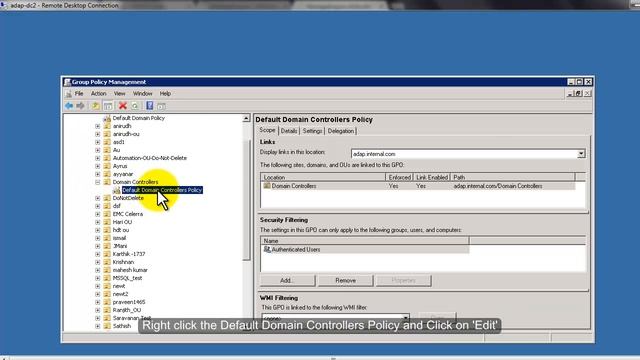Click the Back arrow toolbar icon

(69, 106)
